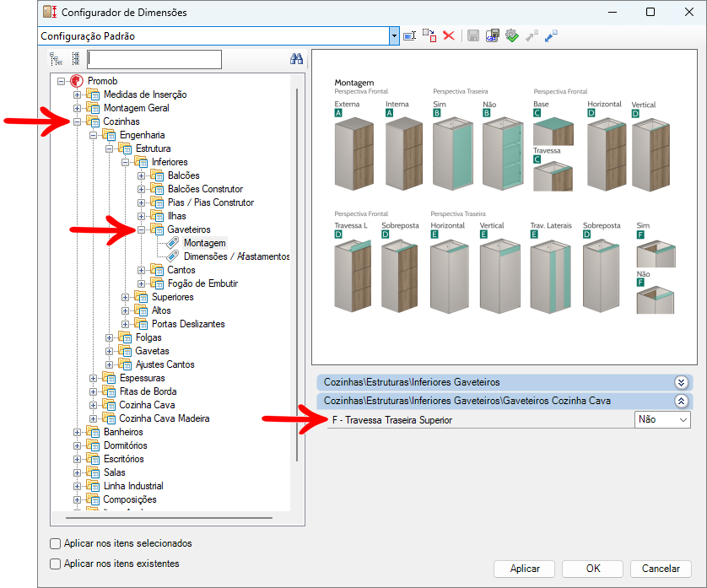Click the green gear settings icon
Screen dimensions: 707x588
[x=511, y=36]
